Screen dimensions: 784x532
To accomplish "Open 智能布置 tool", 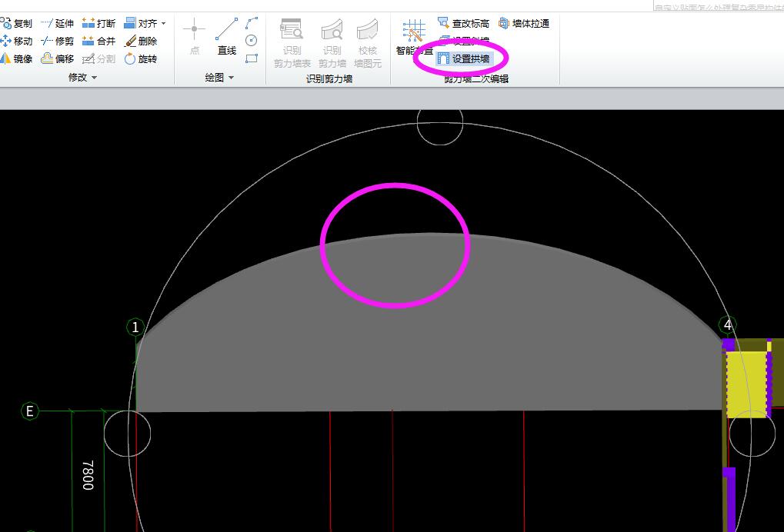I will click(x=415, y=37).
